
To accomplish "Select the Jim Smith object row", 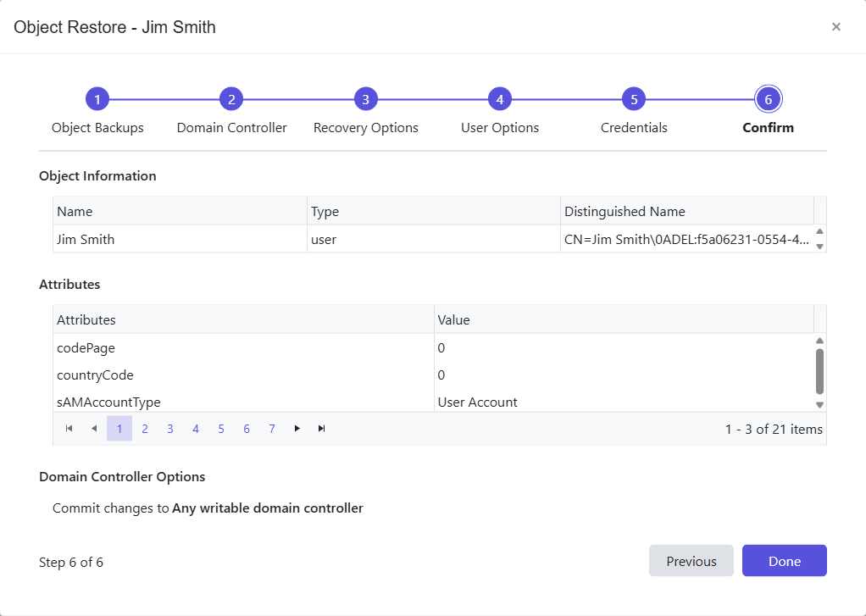I will (x=169, y=239).
